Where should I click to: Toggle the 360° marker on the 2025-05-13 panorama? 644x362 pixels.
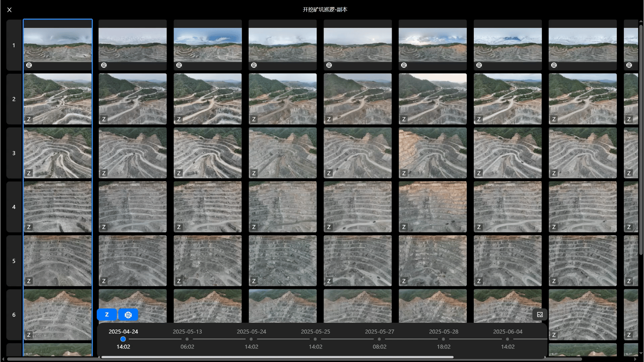pyautogui.click(x=104, y=65)
